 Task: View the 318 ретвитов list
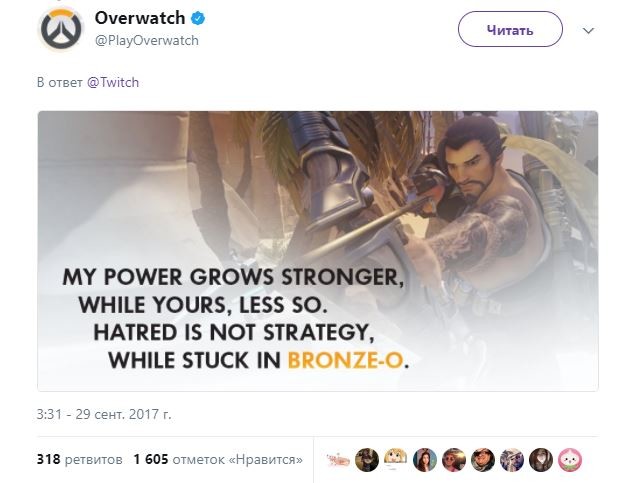[x=79, y=460]
